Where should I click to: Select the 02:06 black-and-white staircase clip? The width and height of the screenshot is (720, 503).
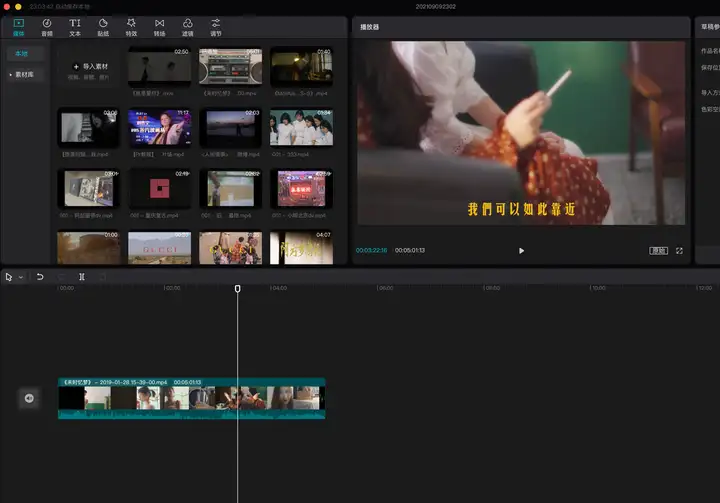pyautogui.click(x=88, y=128)
